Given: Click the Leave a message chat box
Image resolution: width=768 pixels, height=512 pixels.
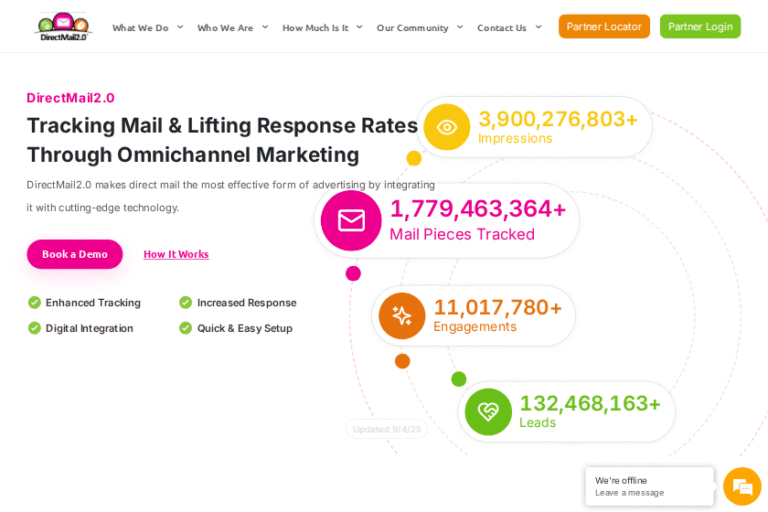Looking at the screenshot, I should point(649,486).
